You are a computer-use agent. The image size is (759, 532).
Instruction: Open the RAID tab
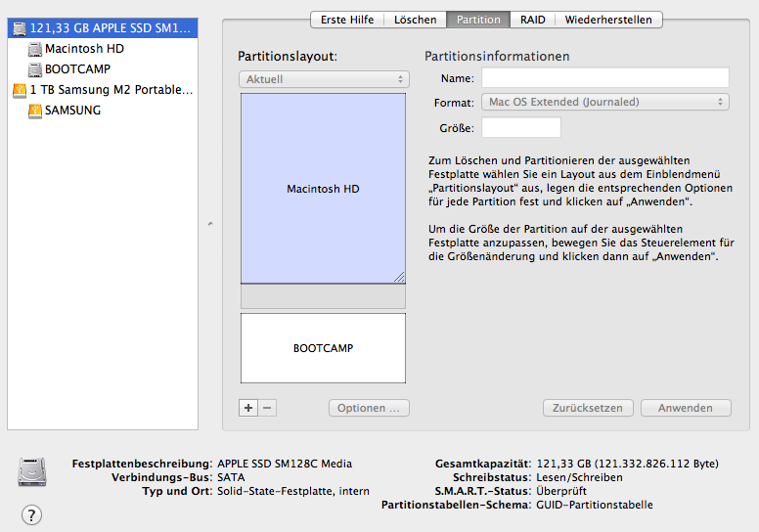point(532,20)
